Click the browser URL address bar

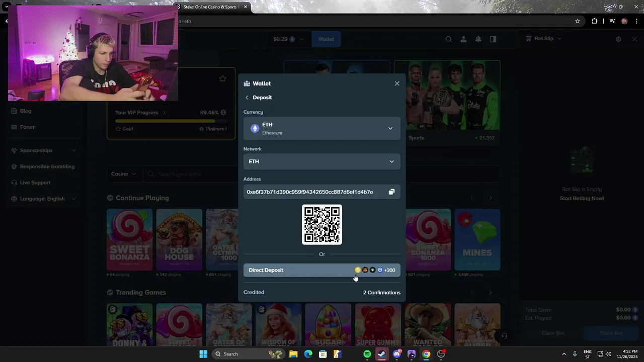point(372,21)
